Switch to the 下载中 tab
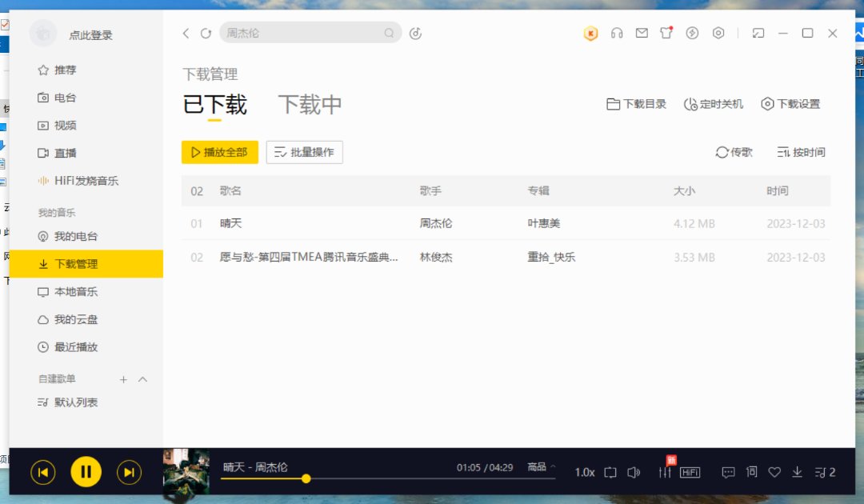The width and height of the screenshot is (864, 504). tap(310, 104)
